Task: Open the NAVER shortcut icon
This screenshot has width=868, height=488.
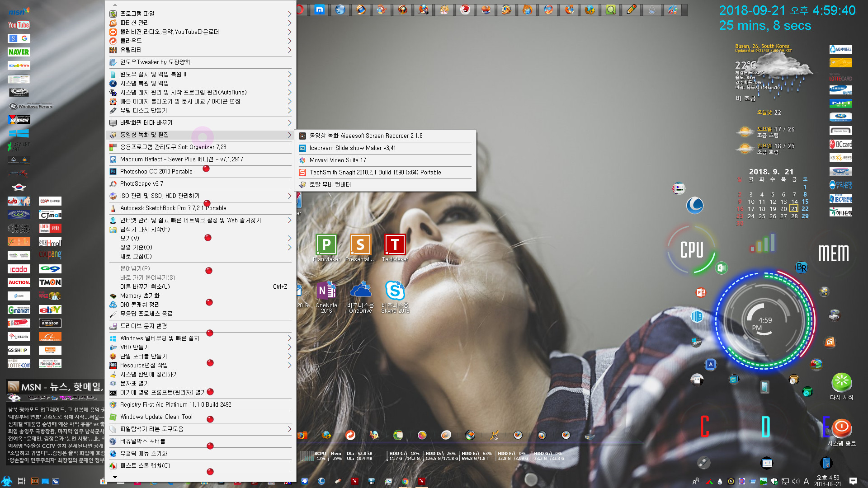Action: [x=19, y=52]
